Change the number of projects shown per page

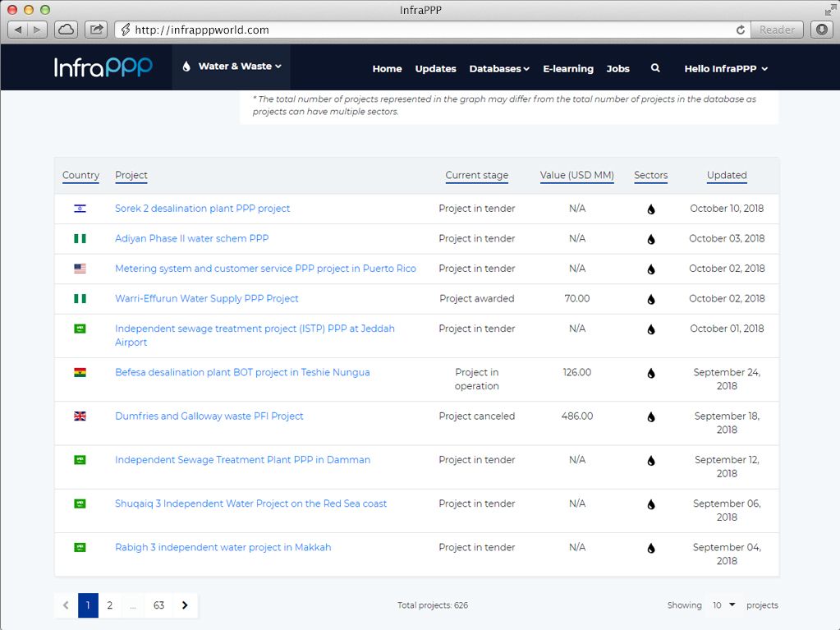pos(723,605)
